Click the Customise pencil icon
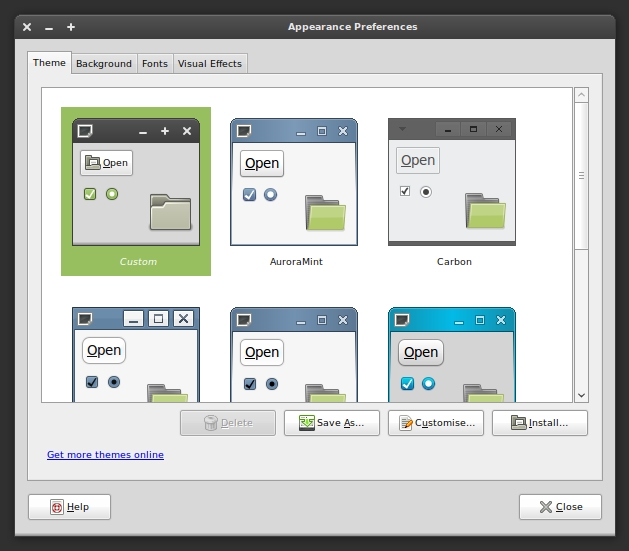Image resolution: width=629 pixels, height=551 pixels. pyautogui.click(x=406, y=423)
